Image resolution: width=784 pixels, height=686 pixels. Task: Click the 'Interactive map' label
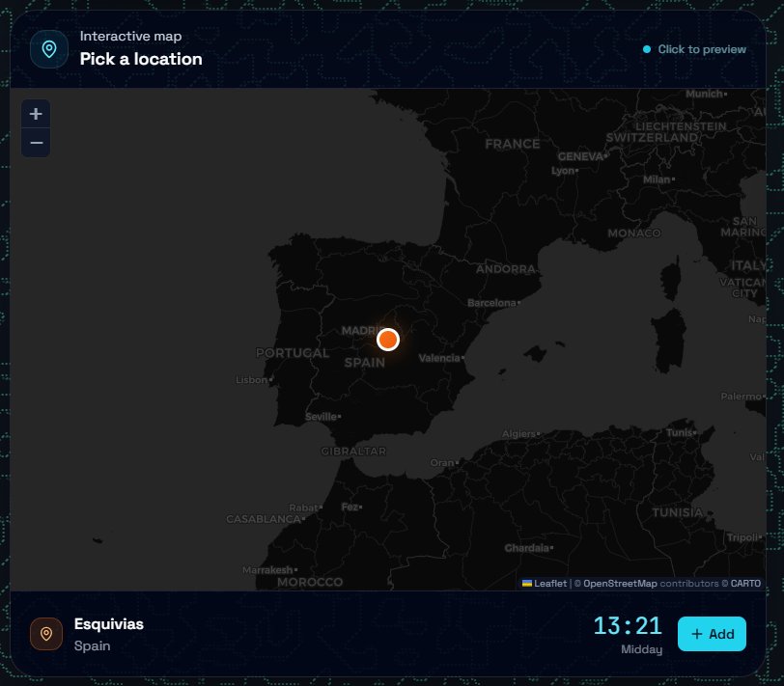click(x=130, y=36)
